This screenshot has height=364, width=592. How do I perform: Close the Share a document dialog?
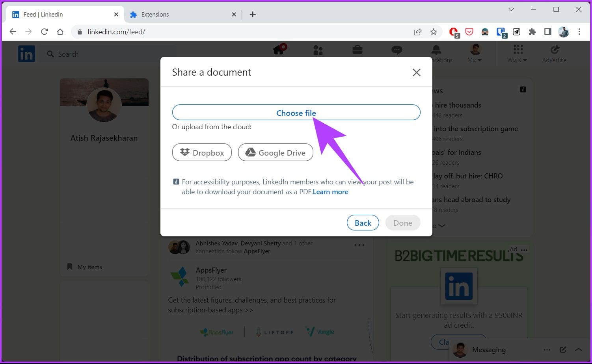(416, 72)
